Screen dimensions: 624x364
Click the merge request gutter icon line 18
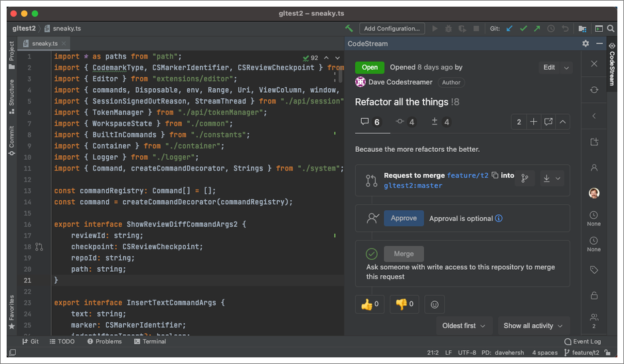pyautogui.click(x=39, y=247)
